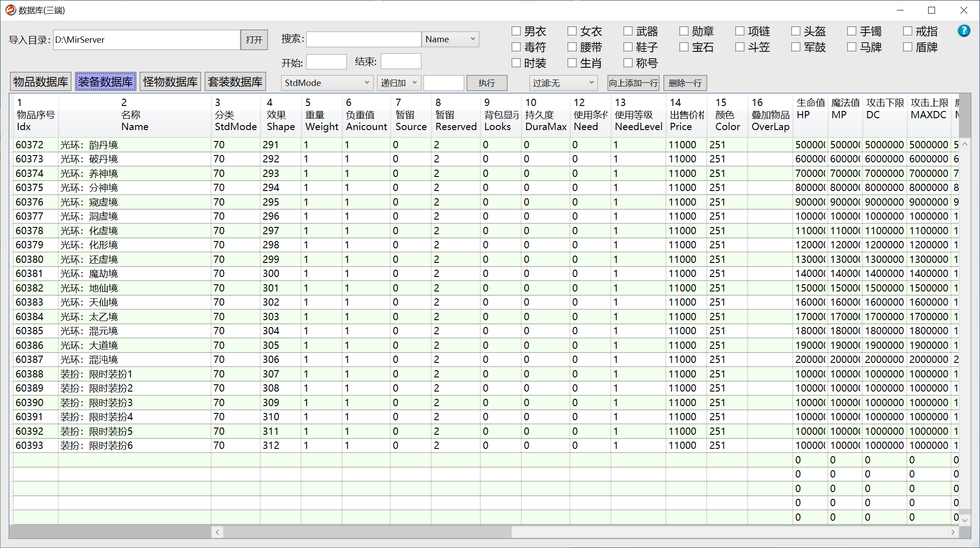Click the 开始 input box
Image resolution: width=980 pixels, height=548 pixels.
327,61
